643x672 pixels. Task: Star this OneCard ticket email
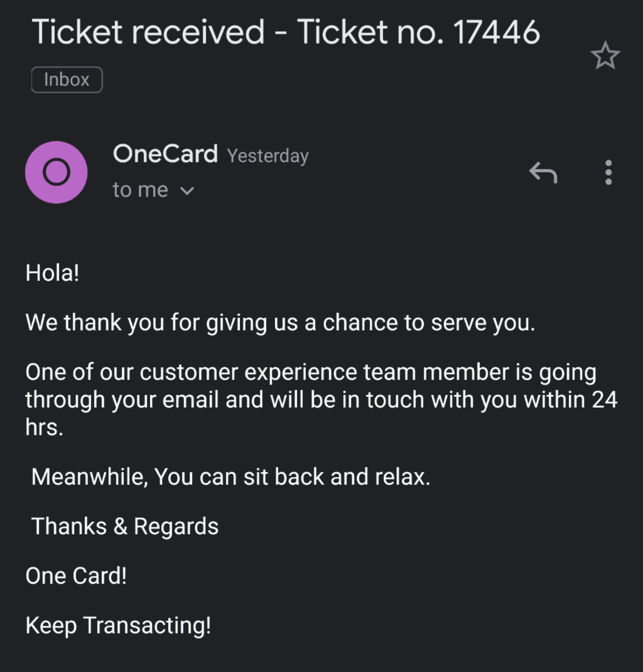pyautogui.click(x=605, y=55)
